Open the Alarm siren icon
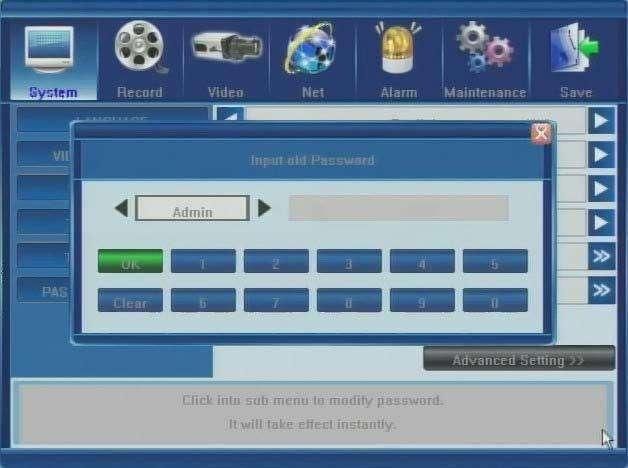This screenshot has height=468, width=628. pyautogui.click(x=399, y=48)
